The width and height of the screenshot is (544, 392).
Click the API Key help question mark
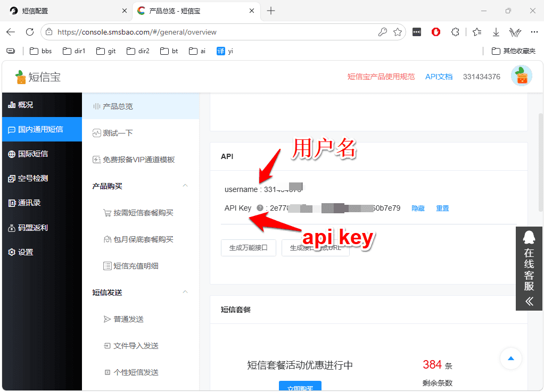click(260, 208)
